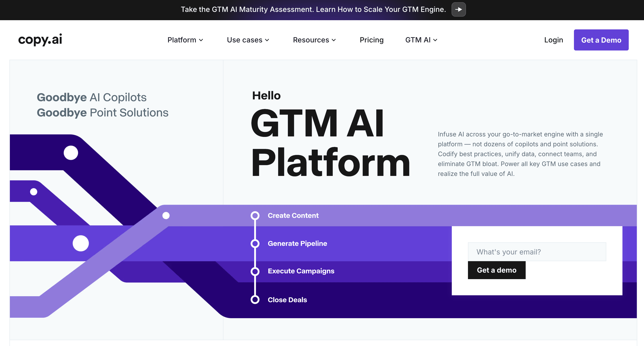This screenshot has width=644, height=346.
Task: Click the Goodbye Point Solutions text
Action: (x=102, y=113)
